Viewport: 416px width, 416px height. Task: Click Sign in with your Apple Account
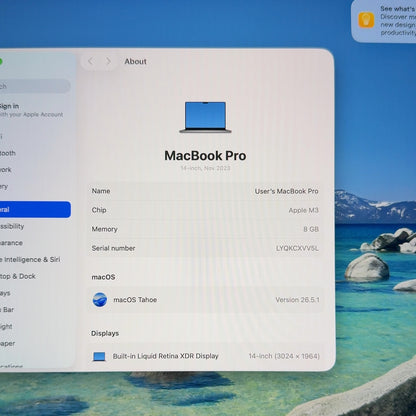32,110
